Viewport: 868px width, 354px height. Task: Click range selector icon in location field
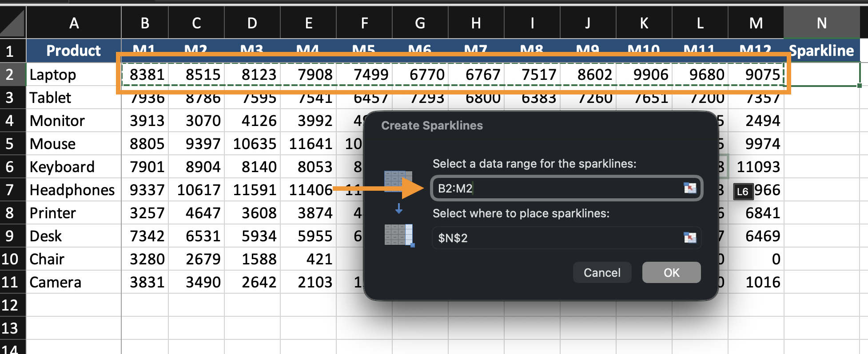pyautogui.click(x=689, y=238)
